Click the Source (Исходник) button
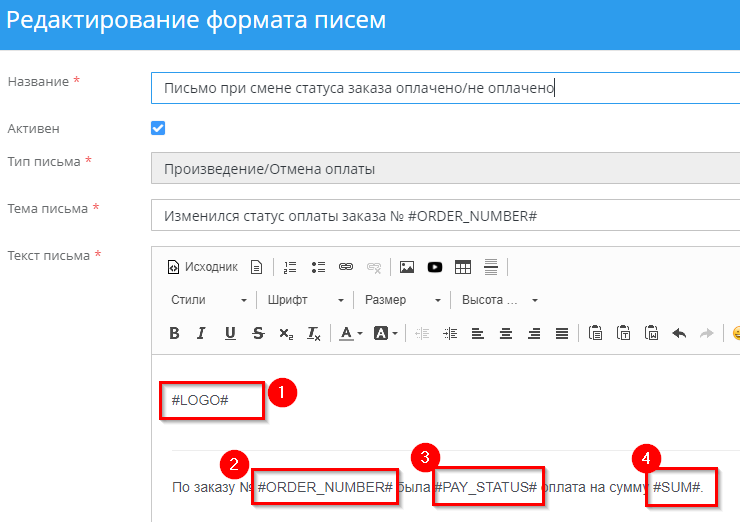Screen dimensions: 740x522 pos(203,267)
